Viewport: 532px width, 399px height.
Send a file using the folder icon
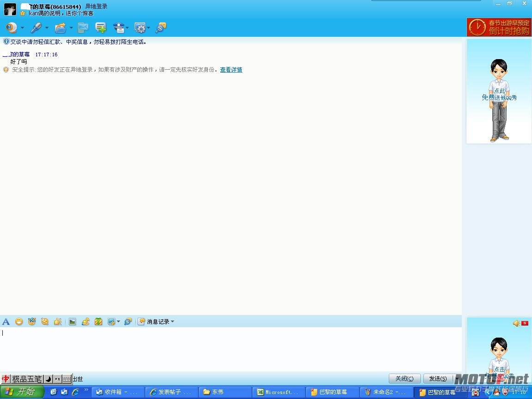(x=60, y=28)
